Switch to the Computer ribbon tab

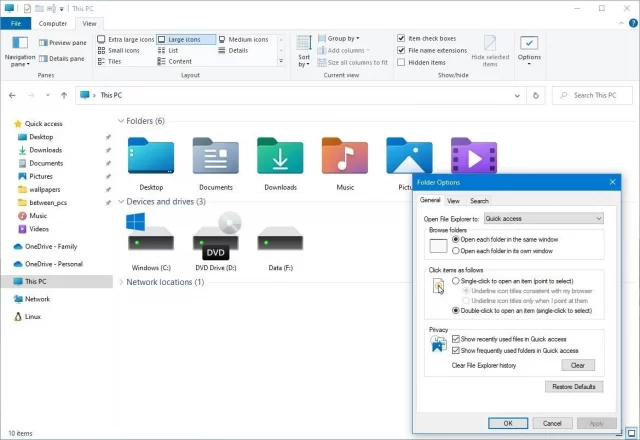53,24
